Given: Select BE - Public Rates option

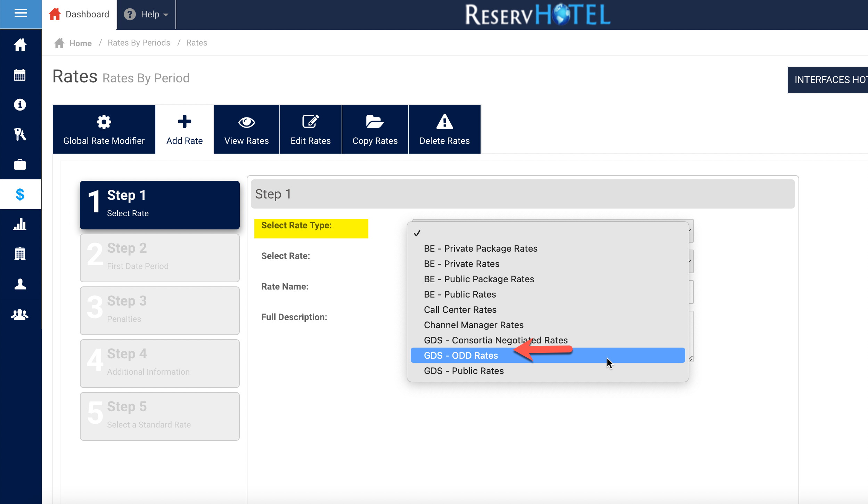Looking at the screenshot, I should pos(460,294).
